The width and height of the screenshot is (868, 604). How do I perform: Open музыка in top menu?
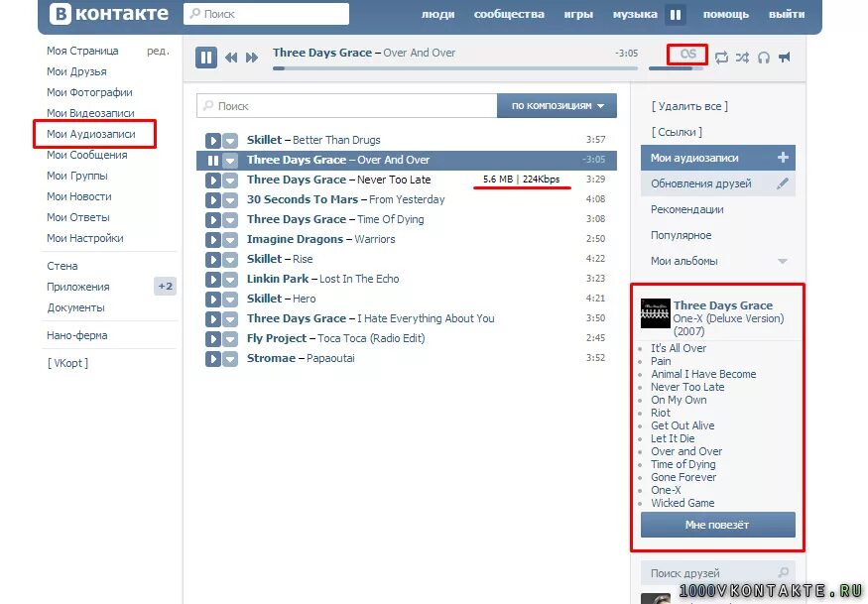point(635,15)
